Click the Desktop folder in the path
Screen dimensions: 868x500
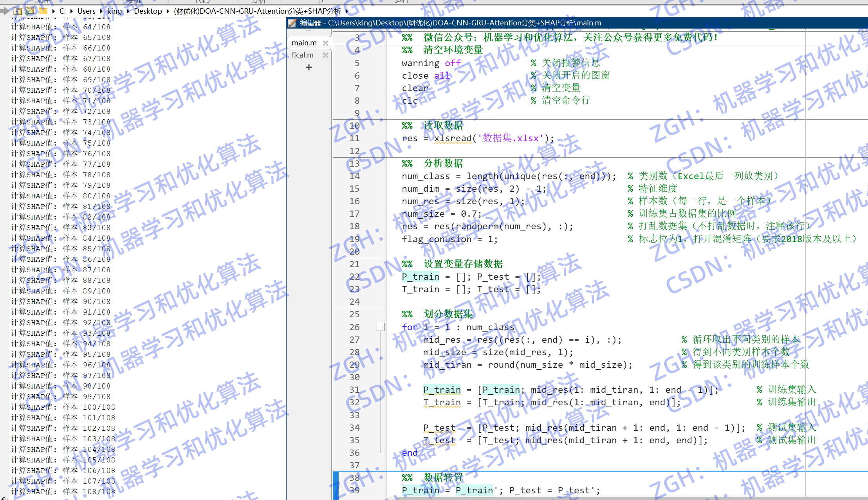[148, 11]
